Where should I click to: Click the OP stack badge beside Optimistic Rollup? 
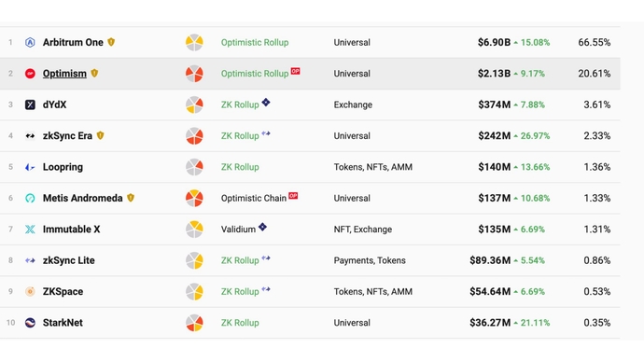coord(295,71)
